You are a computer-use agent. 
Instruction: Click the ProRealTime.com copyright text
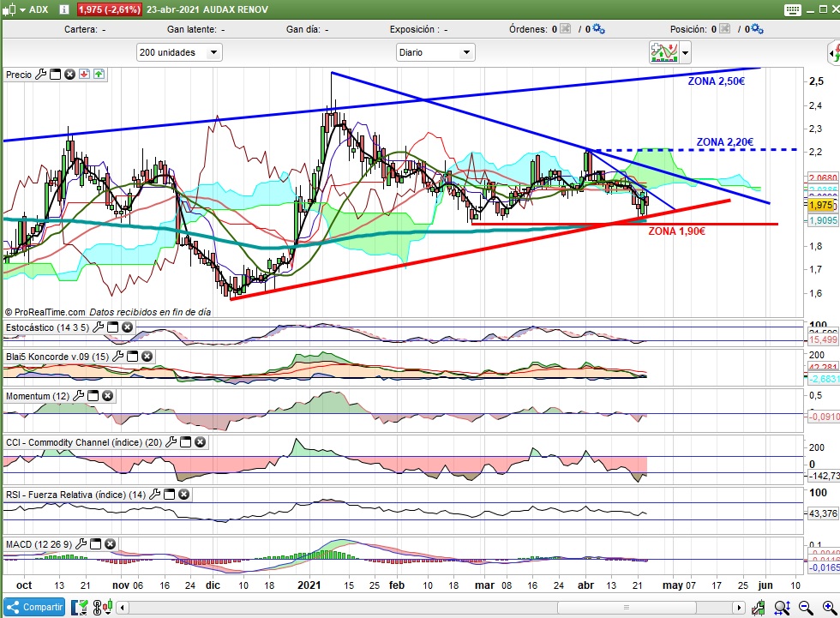[45, 312]
